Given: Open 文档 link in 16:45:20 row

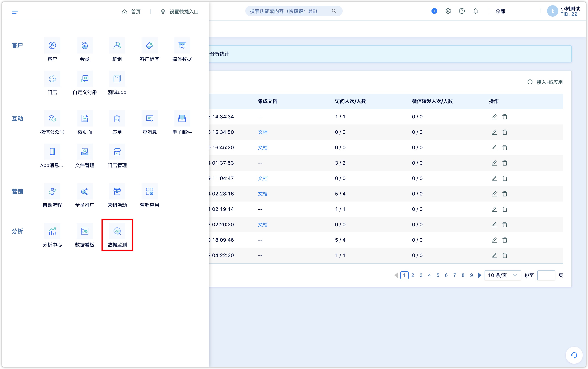Looking at the screenshot, I should point(263,147).
